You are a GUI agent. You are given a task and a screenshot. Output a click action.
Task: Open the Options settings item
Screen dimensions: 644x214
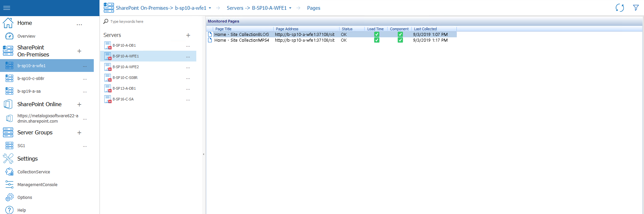click(25, 197)
